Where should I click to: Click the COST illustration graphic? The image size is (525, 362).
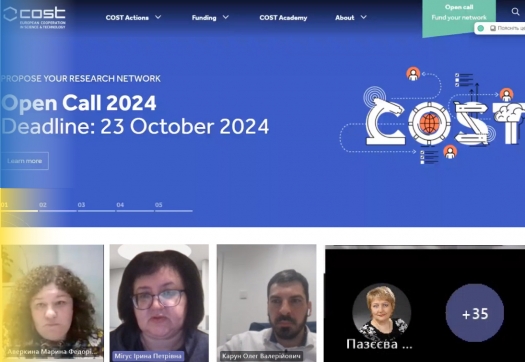432,116
